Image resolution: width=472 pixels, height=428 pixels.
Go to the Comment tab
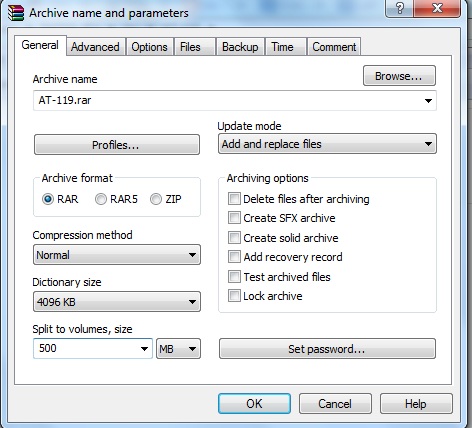pyautogui.click(x=334, y=47)
